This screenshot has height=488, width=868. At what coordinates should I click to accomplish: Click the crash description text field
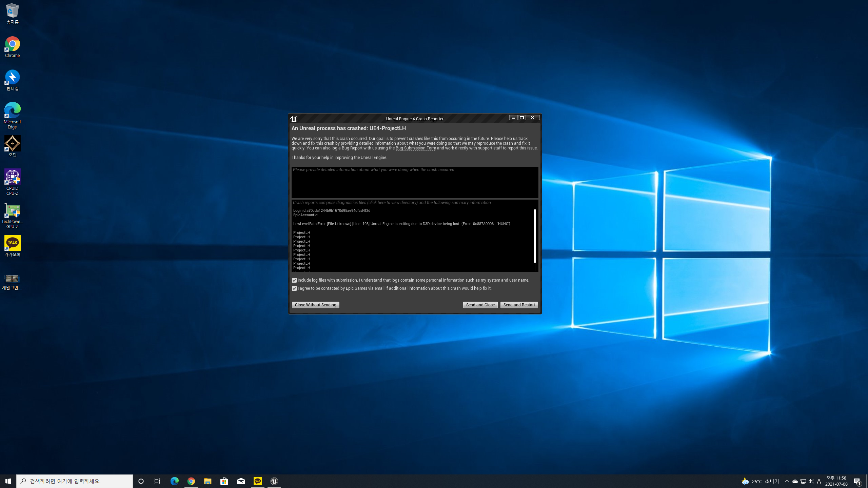coord(414,182)
